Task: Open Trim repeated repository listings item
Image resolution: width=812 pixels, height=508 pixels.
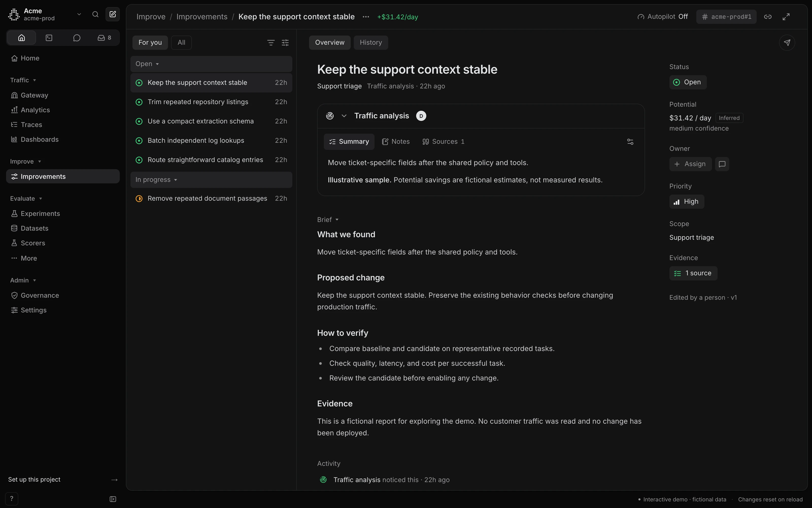Action: tap(211, 102)
